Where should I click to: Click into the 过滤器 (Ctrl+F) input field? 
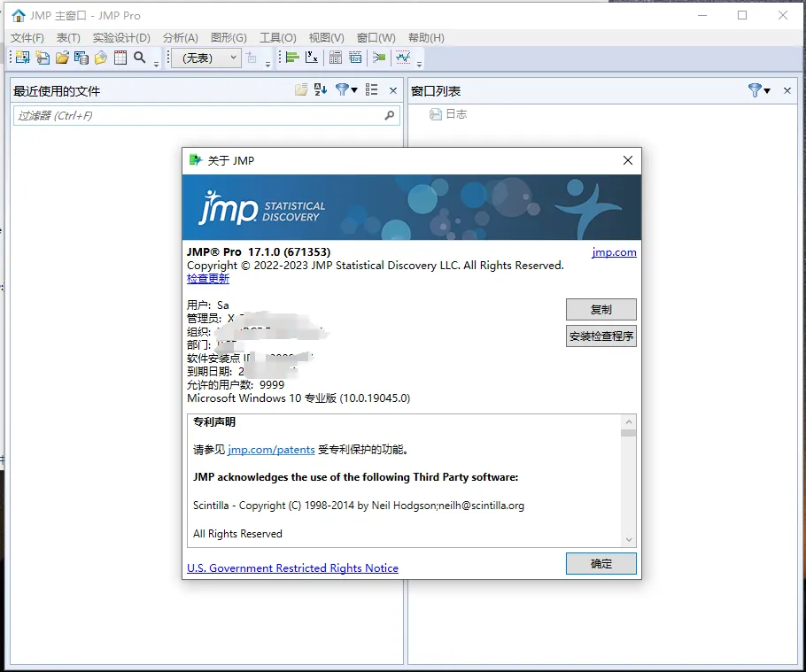(206, 116)
